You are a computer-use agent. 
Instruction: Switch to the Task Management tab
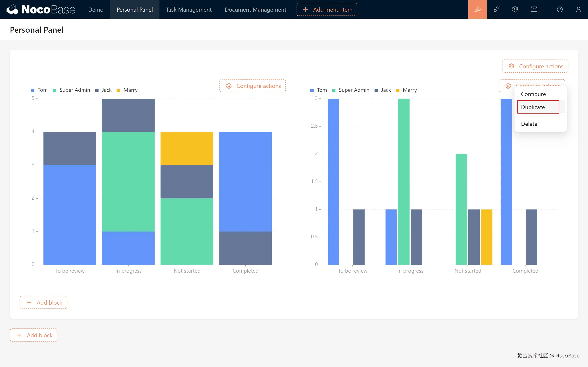(x=189, y=9)
